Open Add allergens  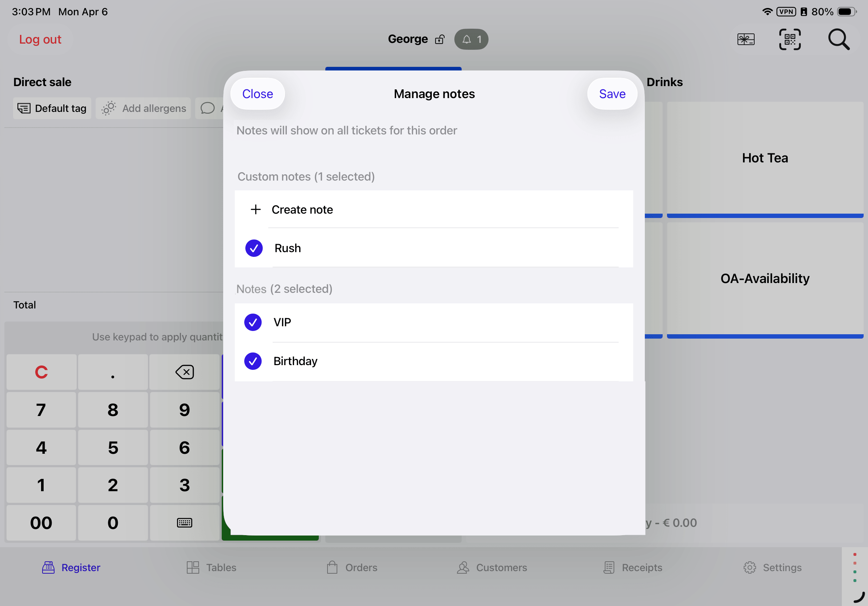[x=143, y=108]
